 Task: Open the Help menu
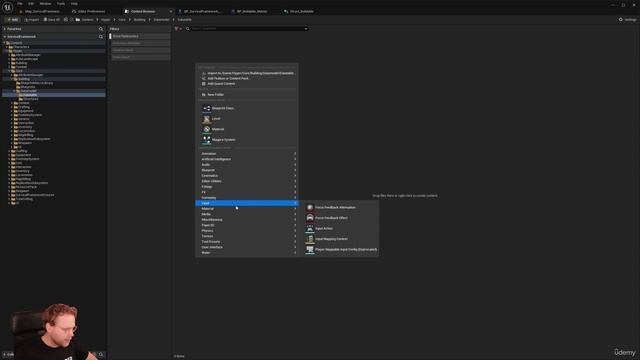(74, 4)
